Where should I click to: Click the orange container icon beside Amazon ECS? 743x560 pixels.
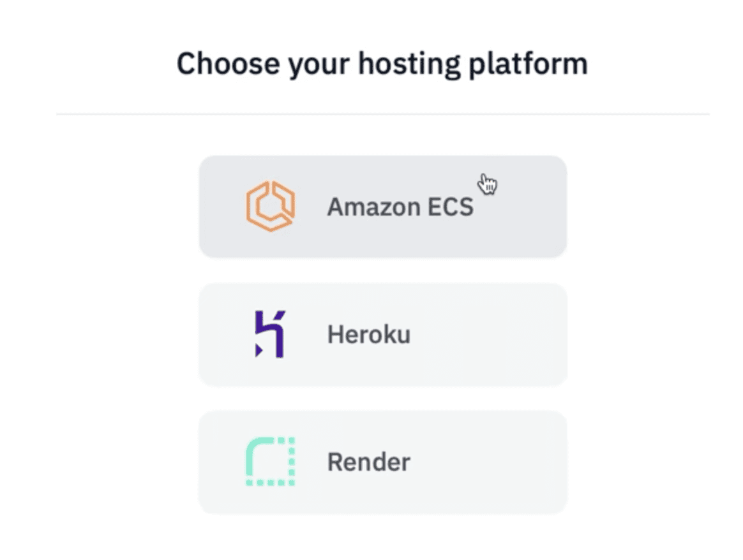[269, 205]
